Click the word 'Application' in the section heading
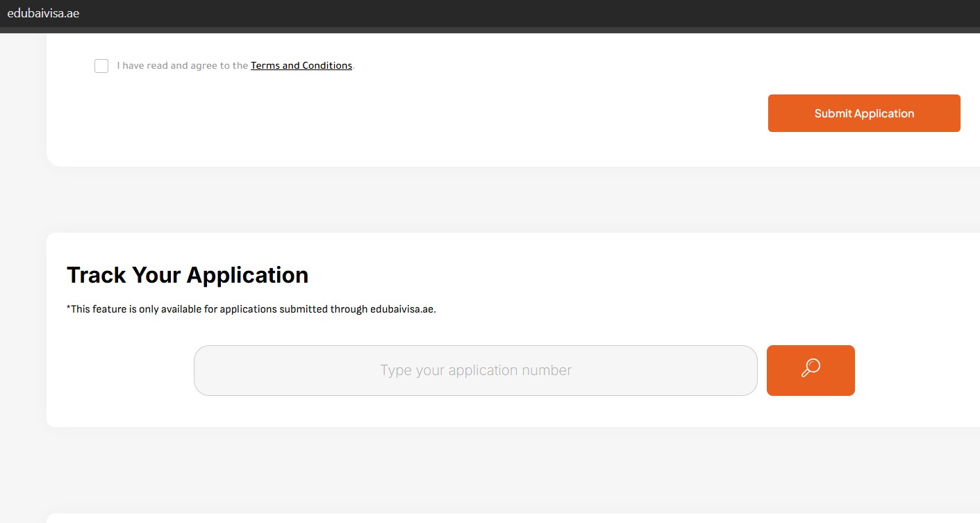Viewport: 980px width, 523px height. 247,275
